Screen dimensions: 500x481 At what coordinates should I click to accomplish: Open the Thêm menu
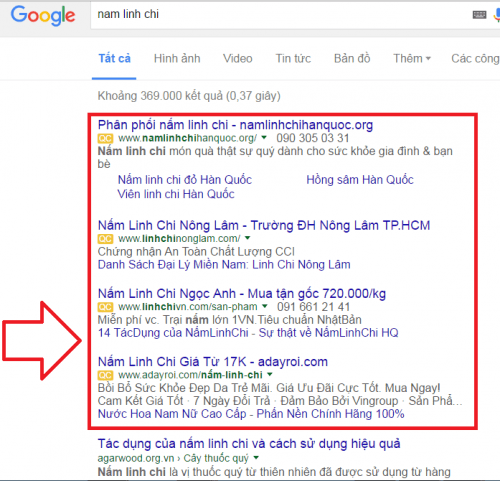point(412,59)
